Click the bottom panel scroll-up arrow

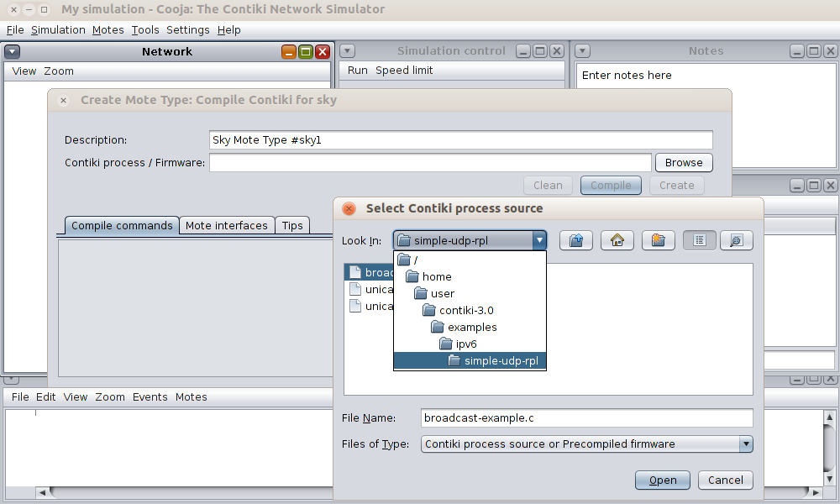click(x=829, y=416)
